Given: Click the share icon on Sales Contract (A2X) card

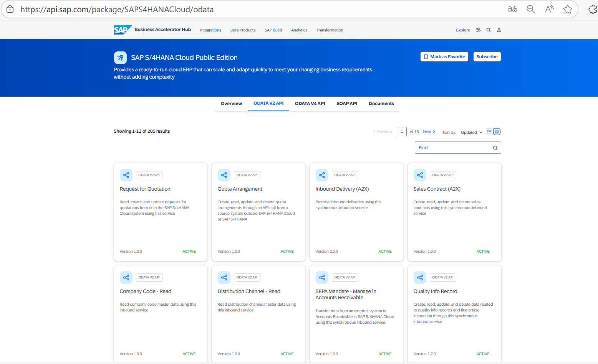Looking at the screenshot, I should pos(420,175).
